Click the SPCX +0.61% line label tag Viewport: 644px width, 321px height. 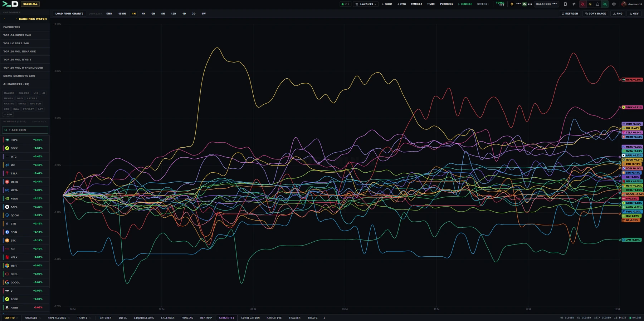[632, 107]
